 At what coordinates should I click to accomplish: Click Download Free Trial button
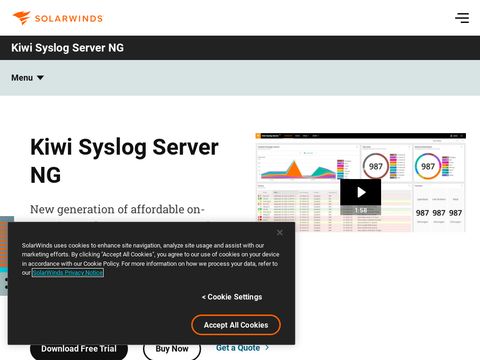(79, 349)
